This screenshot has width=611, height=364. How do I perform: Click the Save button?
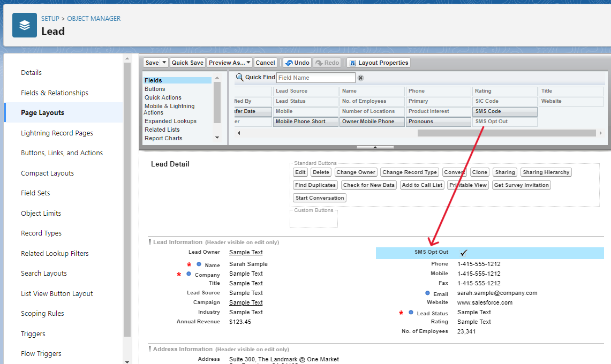pos(152,63)
